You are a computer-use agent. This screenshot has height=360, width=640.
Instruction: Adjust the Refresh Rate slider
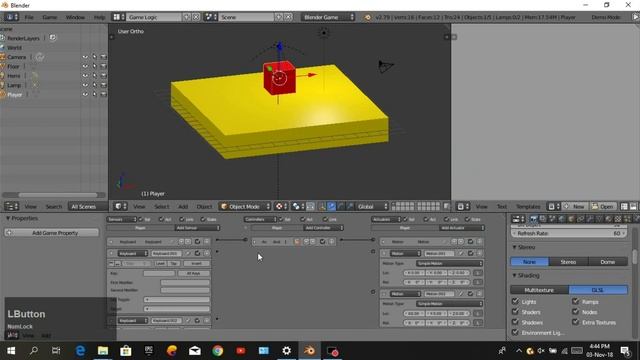tap(569, 233)
